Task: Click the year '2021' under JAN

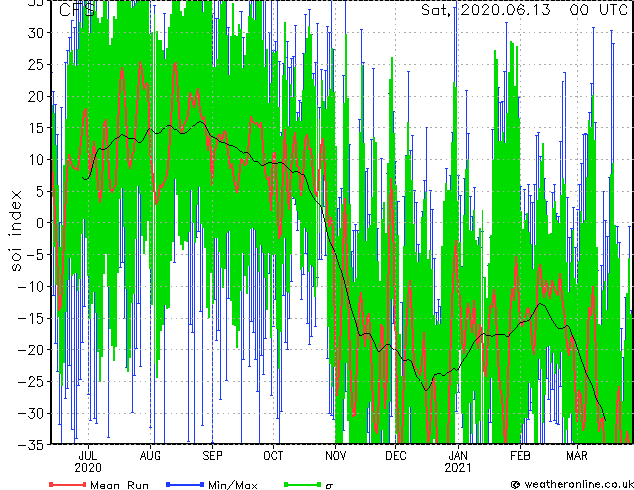Action: click(458, 468)
